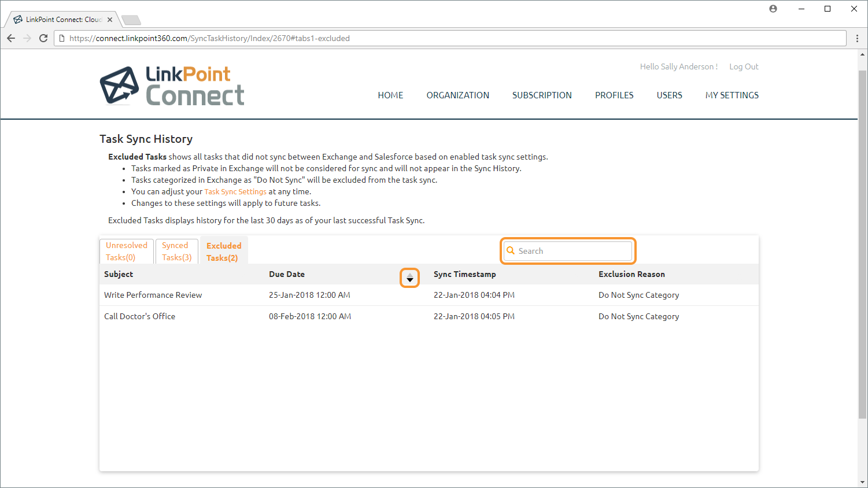This screenshot has height=488, width=868.
Task: Click sync timestamp 22-Jan-2018 04:05 PM
Action: [x=474, y=316]
